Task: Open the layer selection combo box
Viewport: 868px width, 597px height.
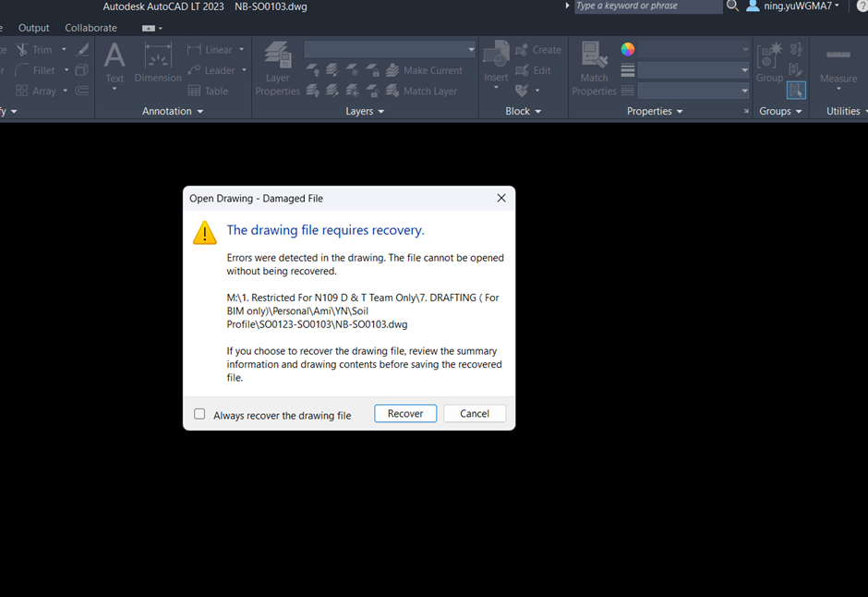Action: pos(390,50)
